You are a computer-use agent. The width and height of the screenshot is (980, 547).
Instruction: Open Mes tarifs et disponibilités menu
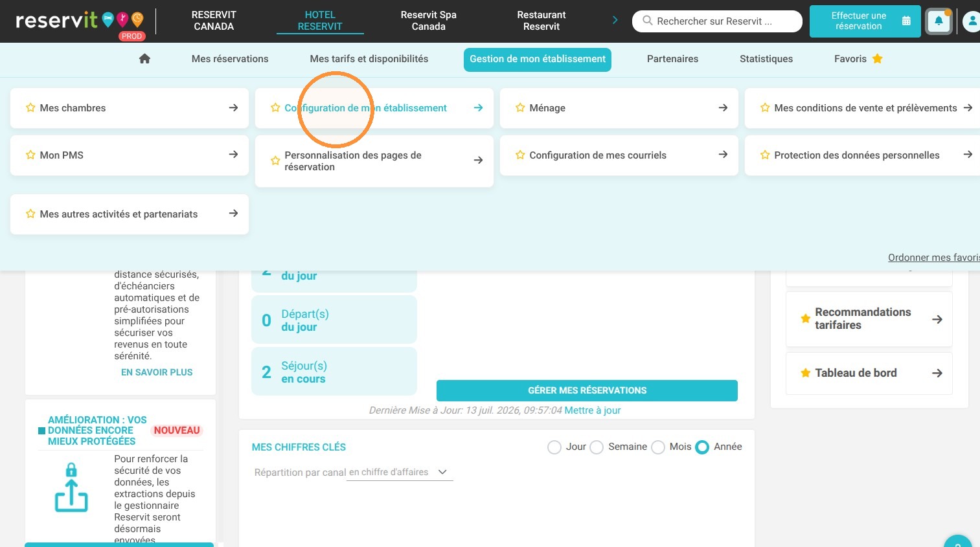pyautogui.click(x=369, y=59)
